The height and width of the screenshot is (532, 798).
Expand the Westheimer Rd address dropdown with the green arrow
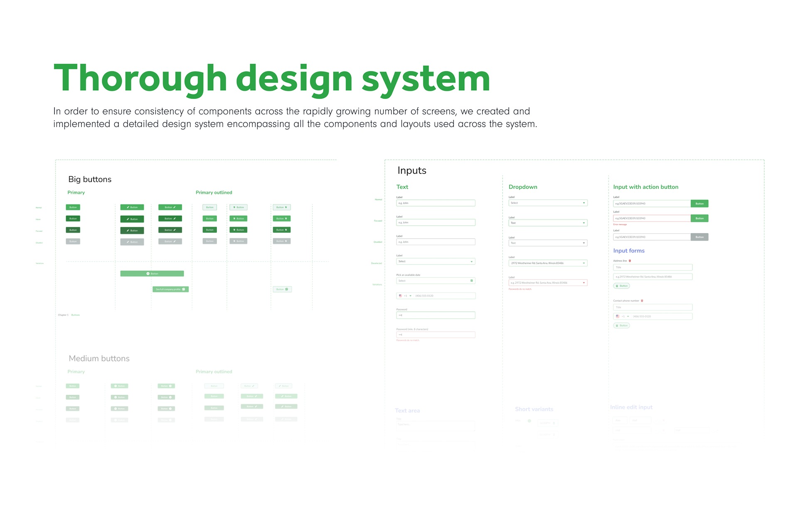pyautogui.click(x=584, y=263)
